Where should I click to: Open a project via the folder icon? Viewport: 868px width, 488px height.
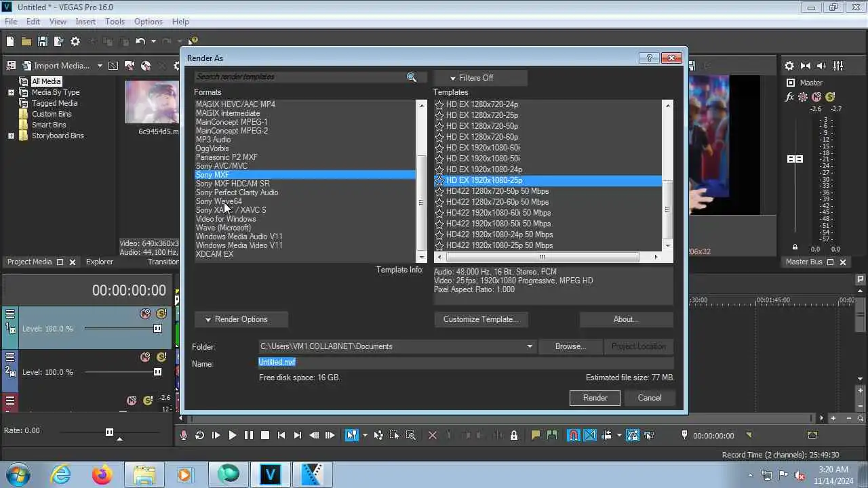coord(26,41)
